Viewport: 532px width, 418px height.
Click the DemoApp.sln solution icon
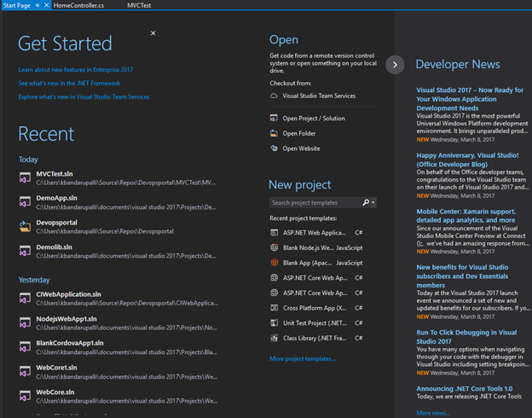click(x=25, y=201)
